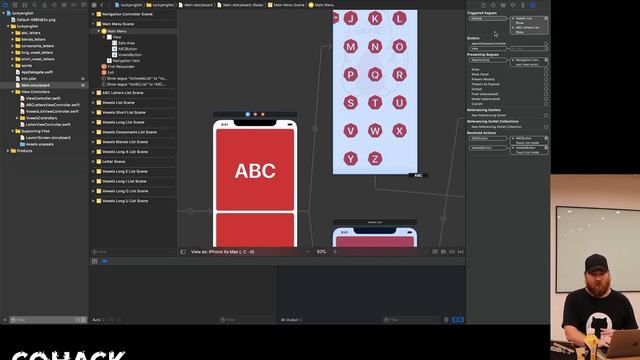This screenshot has height=360, width=640.
Task: Click the 62% zoom level label
Action: pyautogui.click(x=322, y=252)
